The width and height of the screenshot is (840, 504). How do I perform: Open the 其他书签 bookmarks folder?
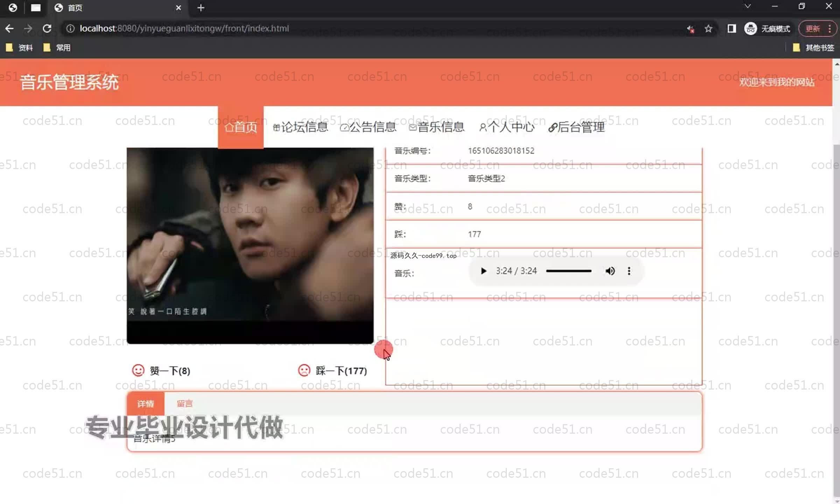tap(813, 48)
